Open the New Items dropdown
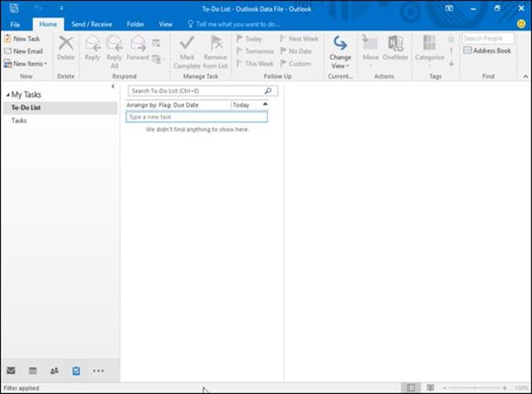 pos(26,64)
